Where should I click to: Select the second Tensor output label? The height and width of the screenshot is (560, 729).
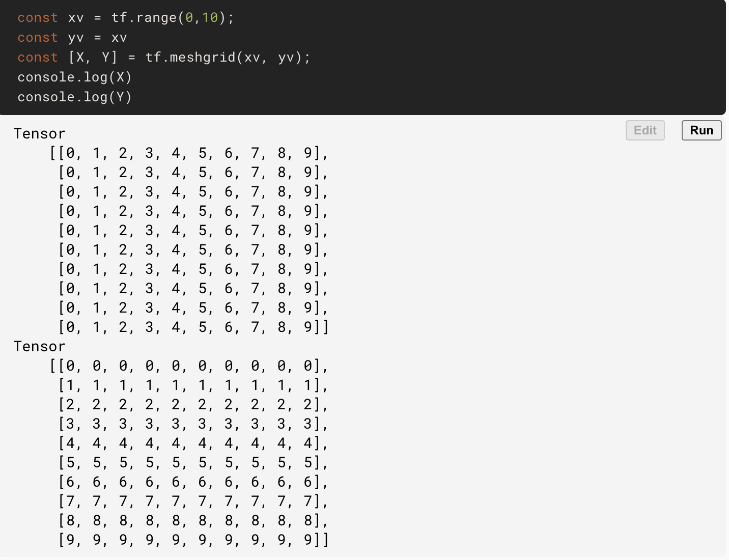39,346
